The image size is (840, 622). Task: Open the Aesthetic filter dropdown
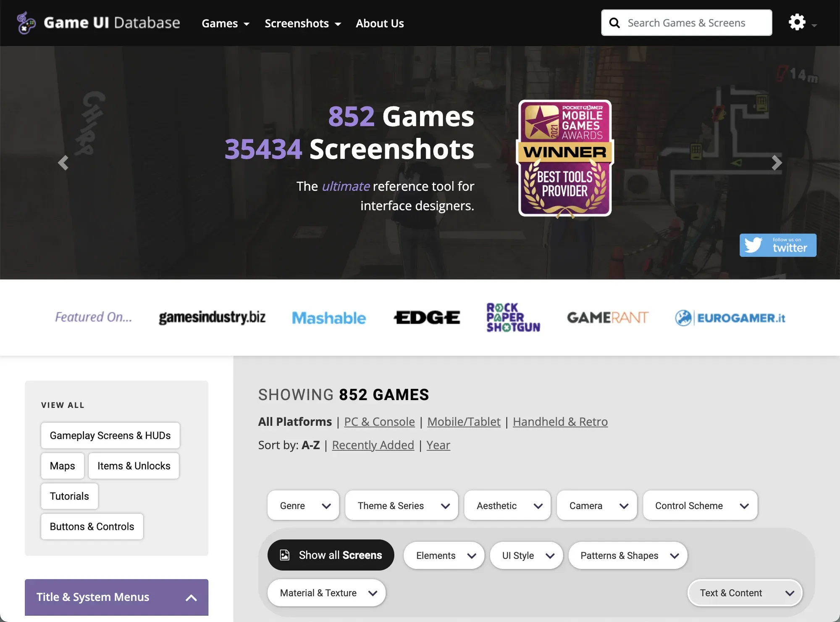tap(507, 506)
